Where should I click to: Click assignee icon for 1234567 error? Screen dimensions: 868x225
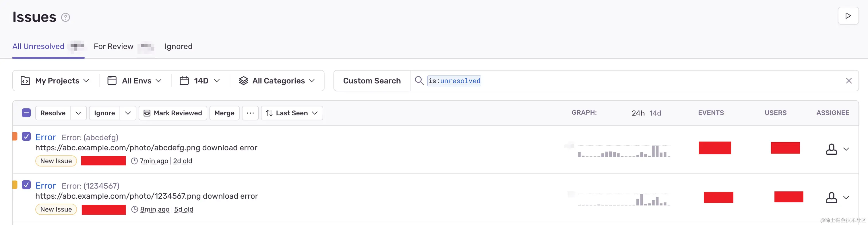(x=831, y=198)
